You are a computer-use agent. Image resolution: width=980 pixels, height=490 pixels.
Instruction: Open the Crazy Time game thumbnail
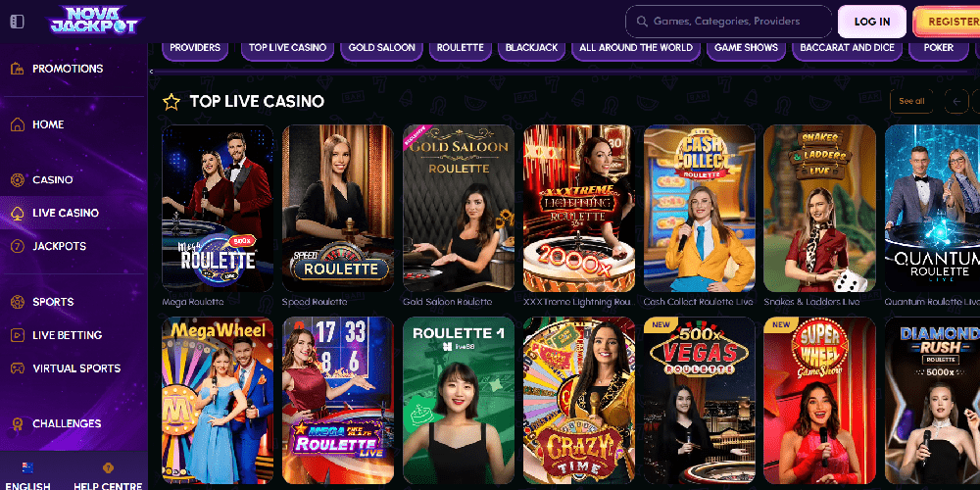tap(579, 401)
